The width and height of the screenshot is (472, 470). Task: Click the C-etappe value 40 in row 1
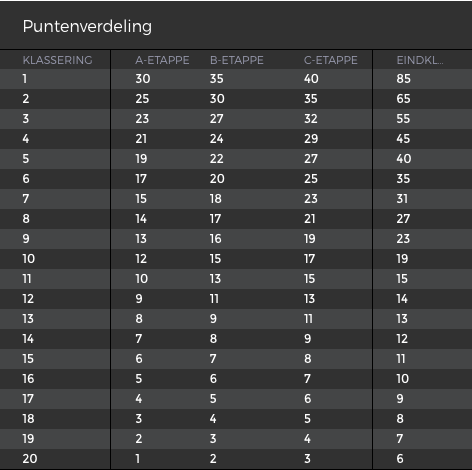point(311,79)
